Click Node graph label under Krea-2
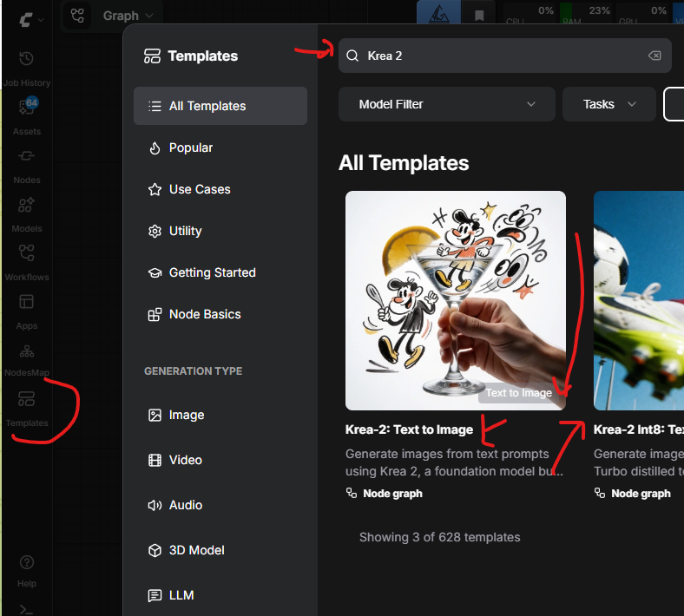The width and height of the screenshot is (684, 616). click(x=392, y=494)
